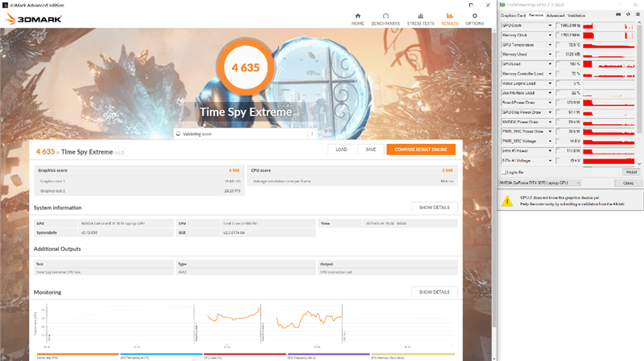Switch to the Graphics Card tab in GPU-Z
This screenshot has width=644, height=361.
pyautogui.click(x=513, y=15)
